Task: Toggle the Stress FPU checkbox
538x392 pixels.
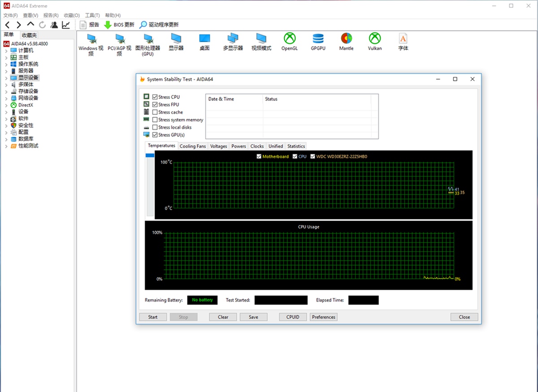Action: click(x=155, y=104)
